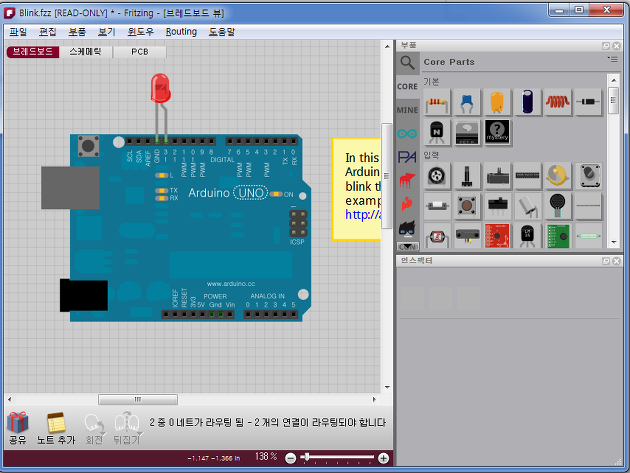Screen dimensions: 630x473
Task: Click the 회전 rotate button
Action: click(x=94, y=429)
